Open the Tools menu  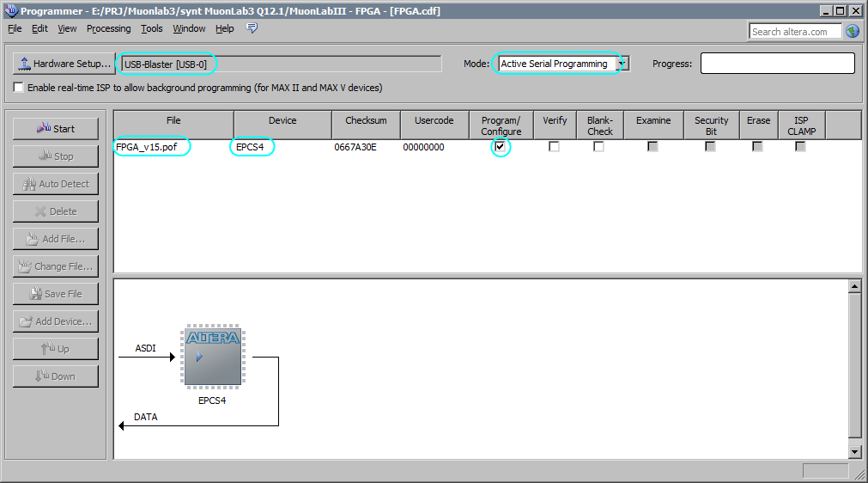[x=152, y=28]
